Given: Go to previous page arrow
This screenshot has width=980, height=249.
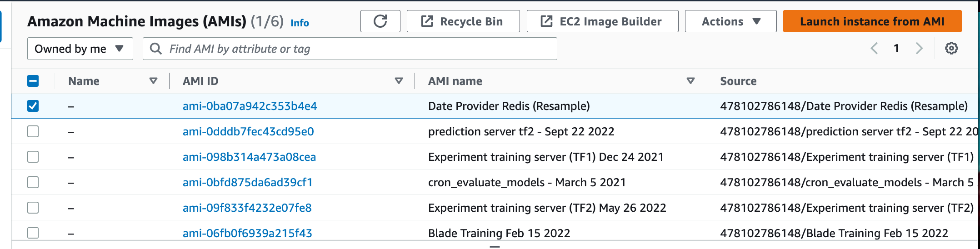Looking at the screenshot, I should click(874, 49).
